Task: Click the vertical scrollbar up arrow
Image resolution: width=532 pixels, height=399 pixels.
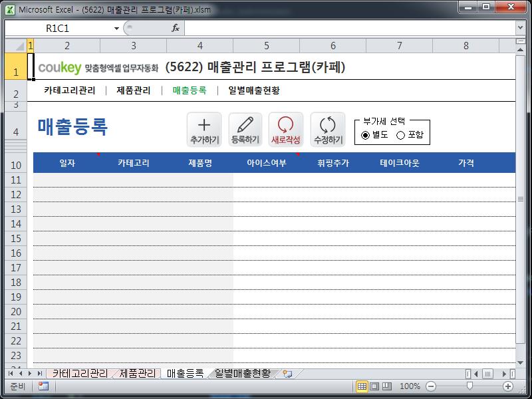Action: (x=520, y=49)
